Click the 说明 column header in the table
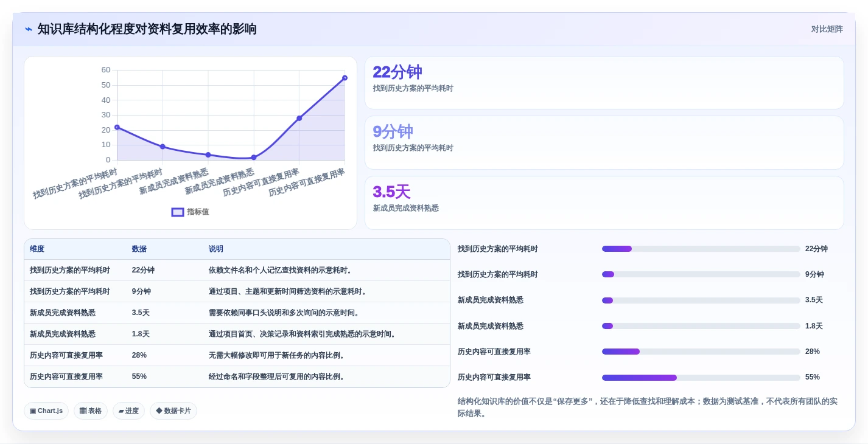This screenshot has width=868, height=444. pos(216,249)
